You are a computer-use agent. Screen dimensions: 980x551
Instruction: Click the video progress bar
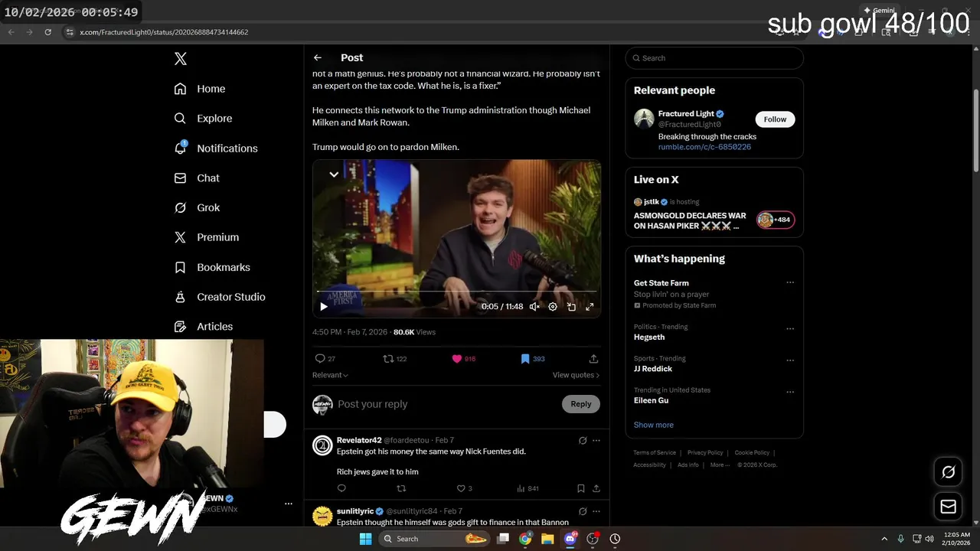coord(456,292)
